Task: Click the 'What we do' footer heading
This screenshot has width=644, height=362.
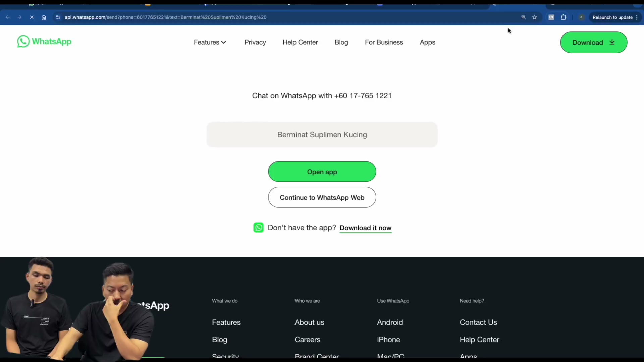Action: (x=225, y=301)
